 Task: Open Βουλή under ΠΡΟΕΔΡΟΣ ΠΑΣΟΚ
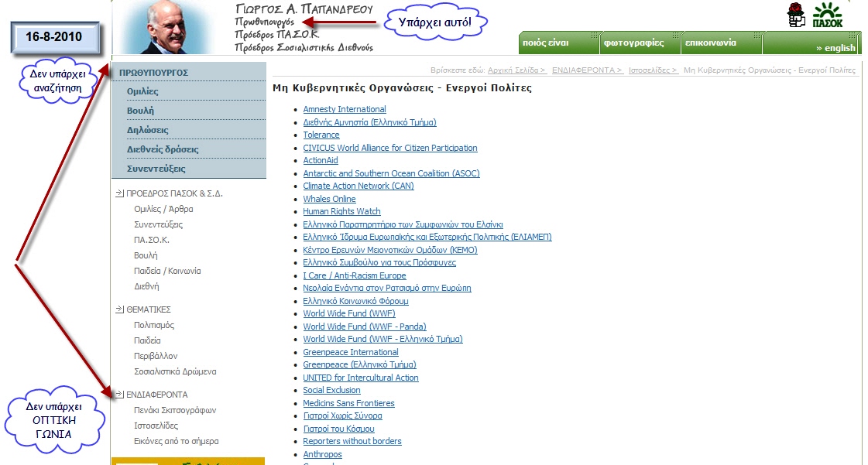click(146, 255)
